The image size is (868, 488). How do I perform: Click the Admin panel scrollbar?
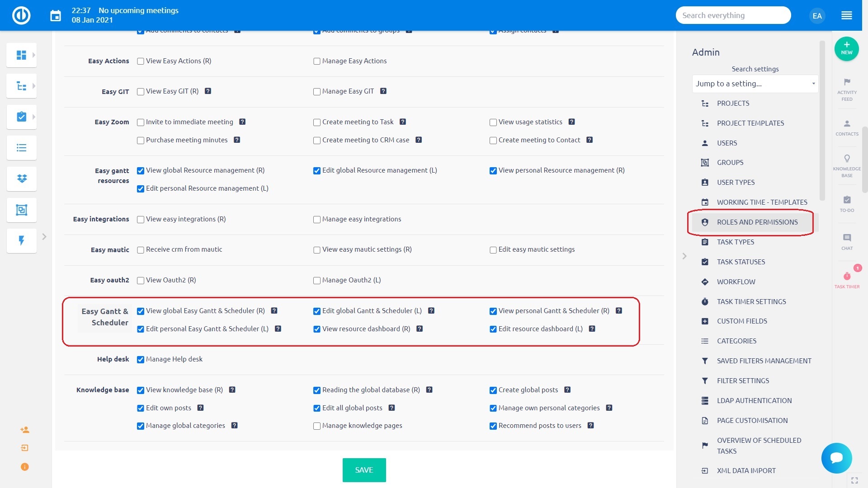coord(822,120)
